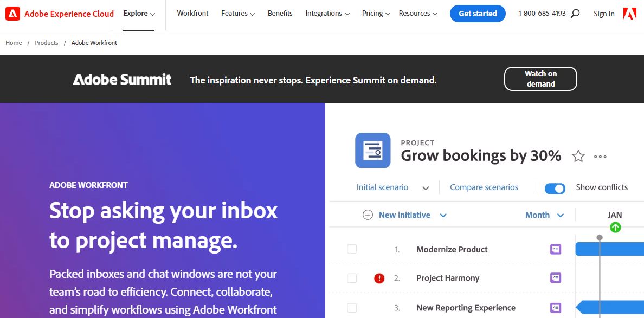Screen dimensions: 644x318
Task: Select the checkbox beside Project Harmony
Action: pos(352,278)
